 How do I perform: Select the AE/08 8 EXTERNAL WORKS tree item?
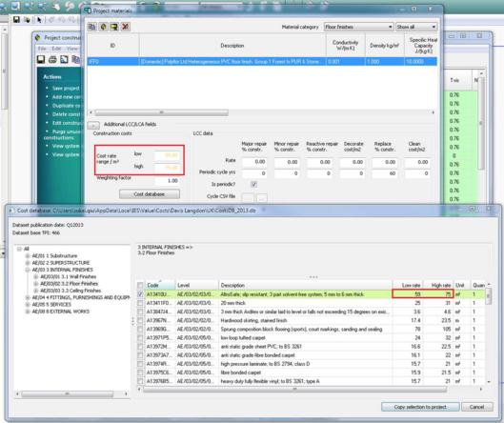click(60, 312)
